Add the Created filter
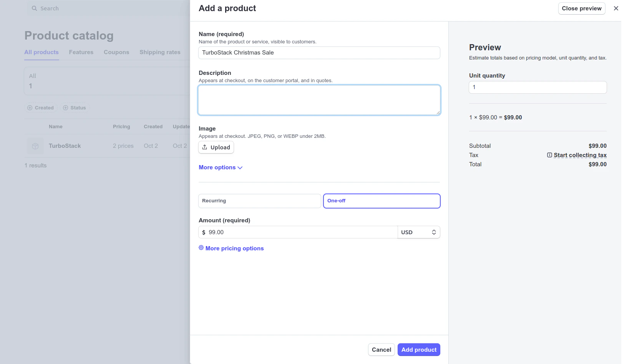This screenshot has height=364, width=627. [x=41, y=108]
